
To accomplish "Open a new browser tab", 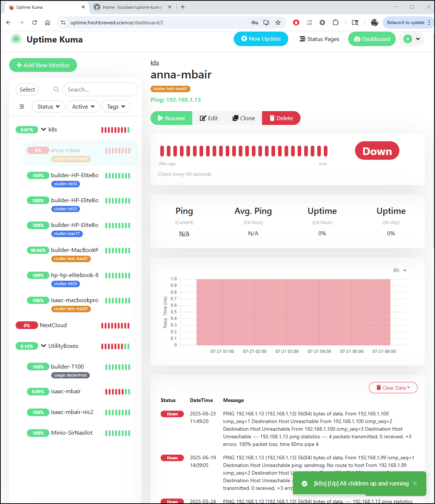I will 183,7.
